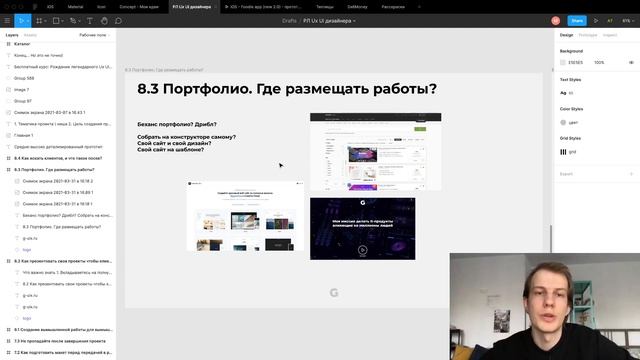Image resolution: width=640 pixels, height=360 pixels.
Task: Switch to the iOS file tab
Action: click(x=50, y=7)
